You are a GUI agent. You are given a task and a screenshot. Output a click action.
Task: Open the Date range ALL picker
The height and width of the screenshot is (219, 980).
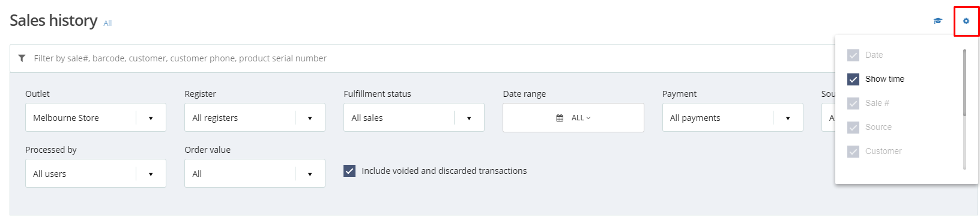click(x=573, y=117)
